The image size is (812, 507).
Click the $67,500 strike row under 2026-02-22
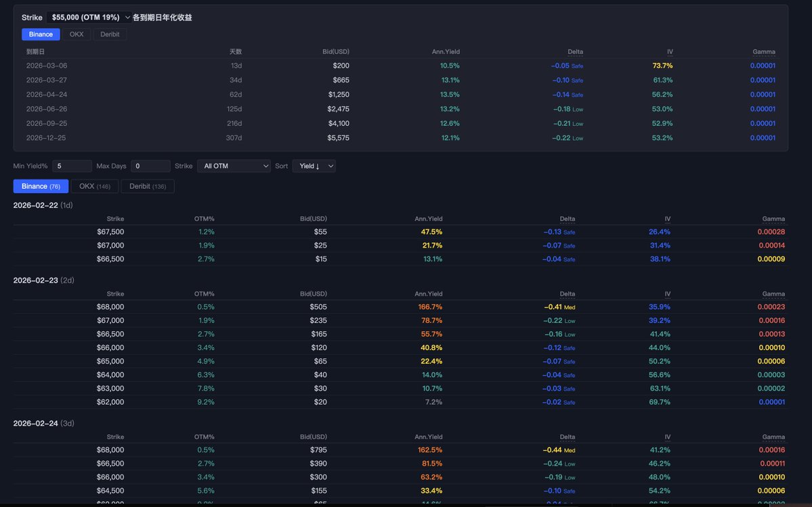pos(400,232)
